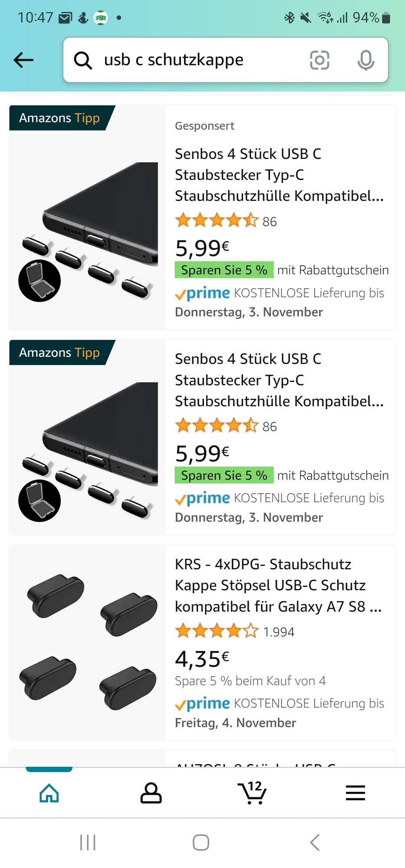405x868 pixels.
Task: Tap 'Spare 5 % beim Kauf von 4'
Action: coord(250,681)
